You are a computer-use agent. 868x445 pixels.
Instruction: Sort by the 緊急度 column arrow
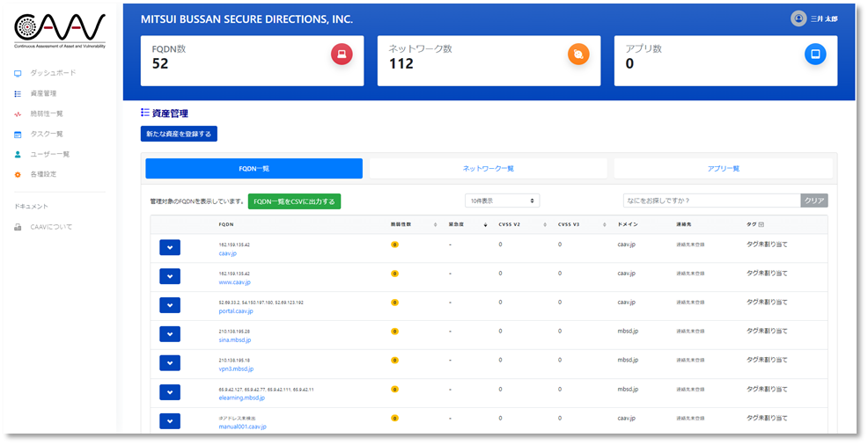(485, 225)
